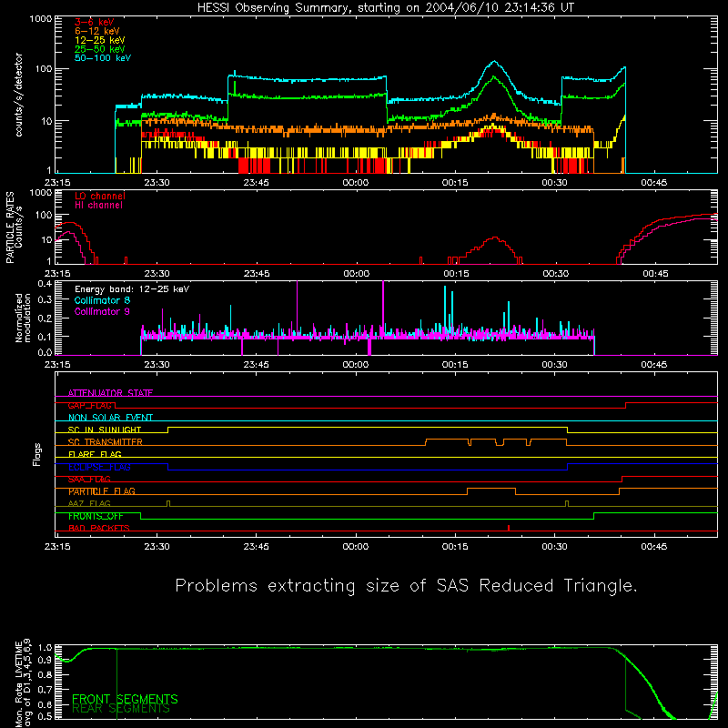The height and width of the screenshot is (728, 728).
Task: Click the SAS Reduced Triangle problem message
Action: 406,586
